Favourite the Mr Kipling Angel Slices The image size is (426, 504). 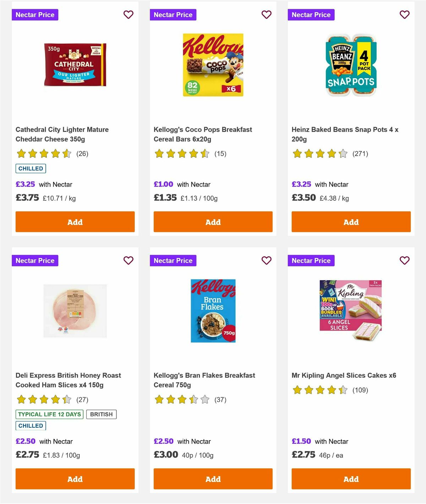click(x=404, y=260)
